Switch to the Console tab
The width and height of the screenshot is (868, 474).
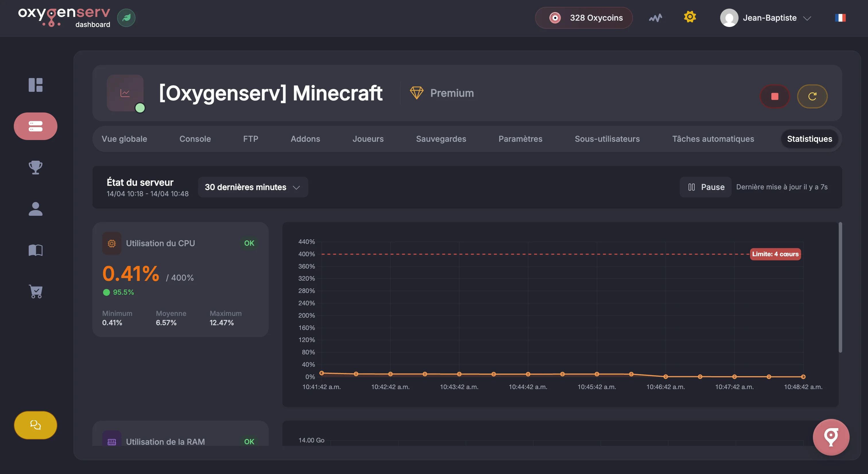click(x=195, y=139)
